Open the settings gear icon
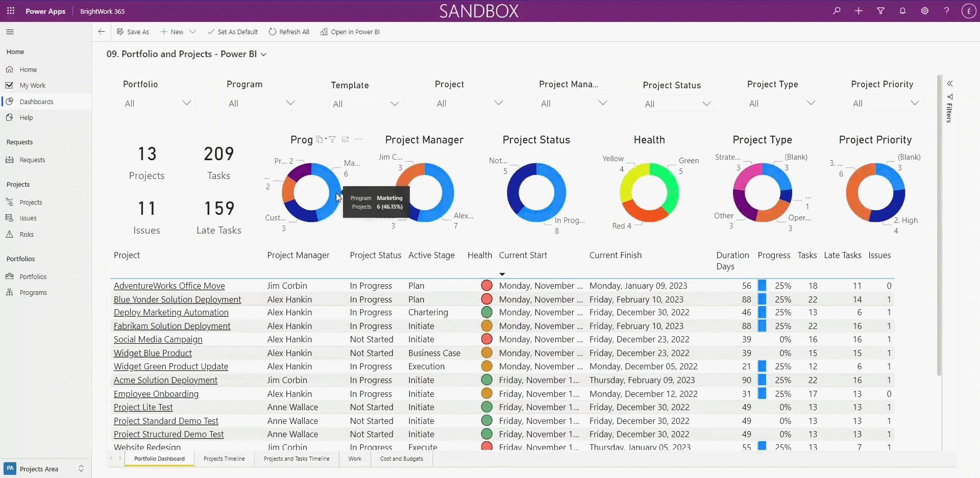This screenshot has height=478, width=980. pyautogui.click(x=924, y=11)
